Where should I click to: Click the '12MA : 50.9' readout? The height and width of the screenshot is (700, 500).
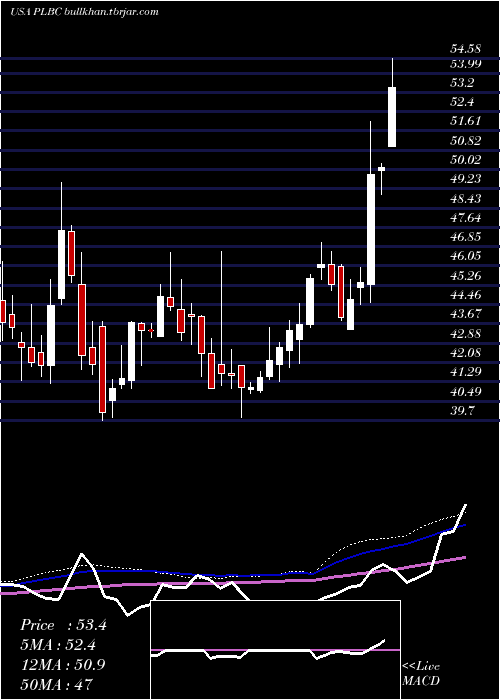(x=63, y=665)
